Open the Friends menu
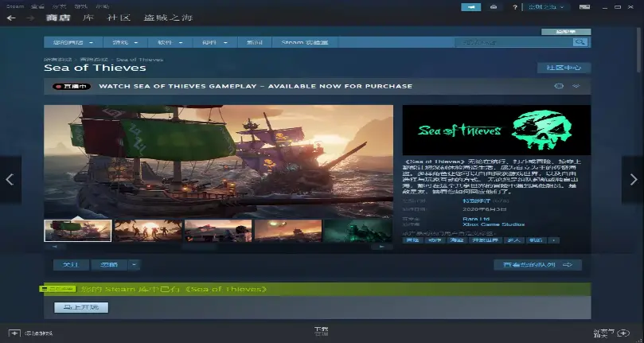 (59, 6)
